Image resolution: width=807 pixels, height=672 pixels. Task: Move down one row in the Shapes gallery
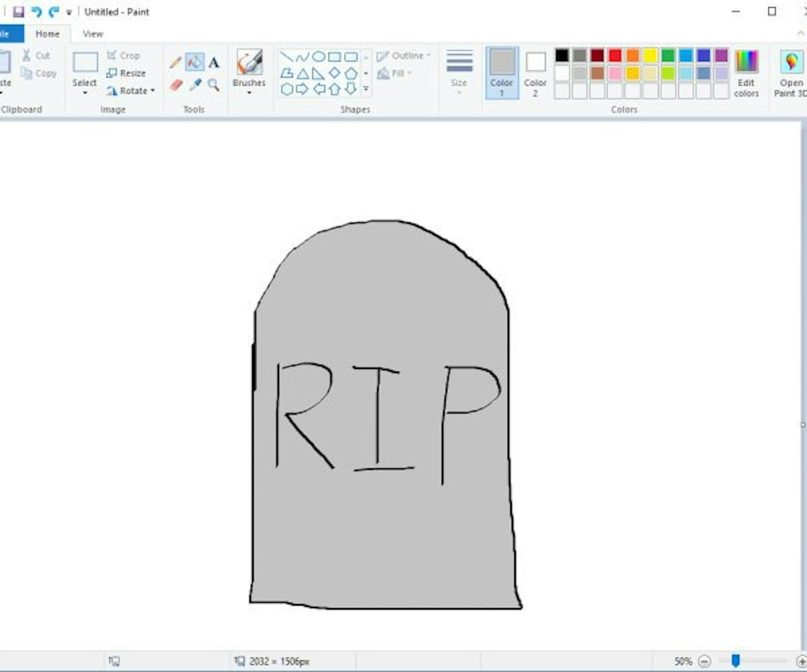coord(366,73)
